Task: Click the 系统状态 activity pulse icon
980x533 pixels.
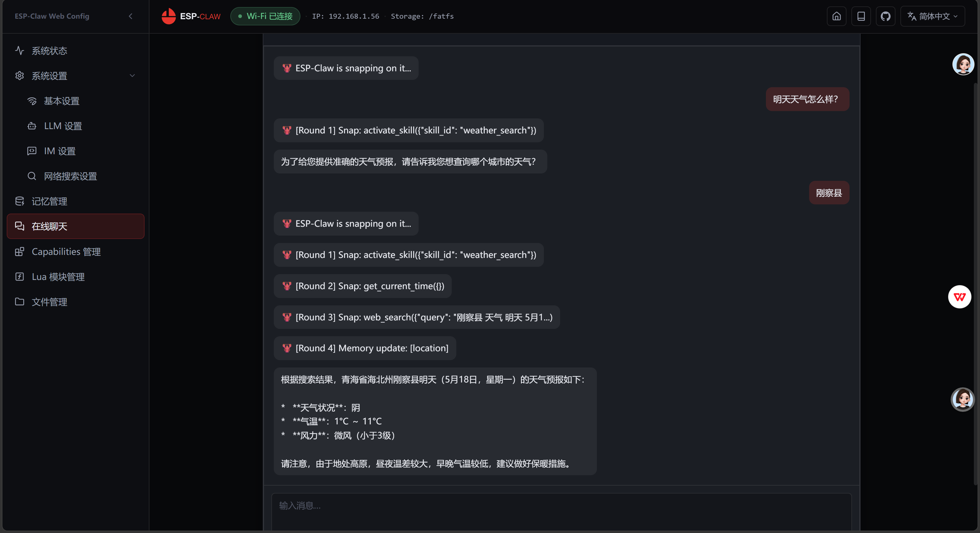Action: (19, 50)
